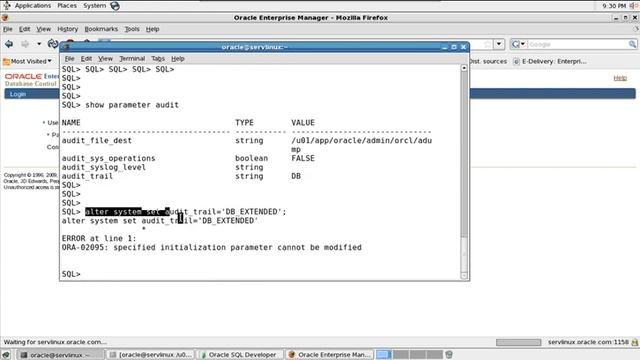Viewport: 640px width, 360px height.
Task: Open Firefox History menu
Action: [x=67, y=29]
